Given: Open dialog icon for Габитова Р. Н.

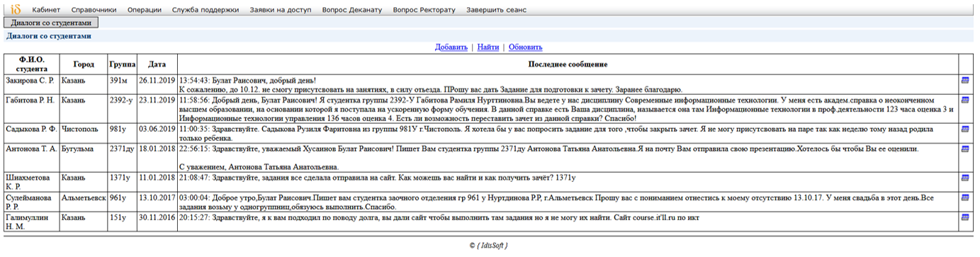Looking at the screenshot, I should [965, 101].
